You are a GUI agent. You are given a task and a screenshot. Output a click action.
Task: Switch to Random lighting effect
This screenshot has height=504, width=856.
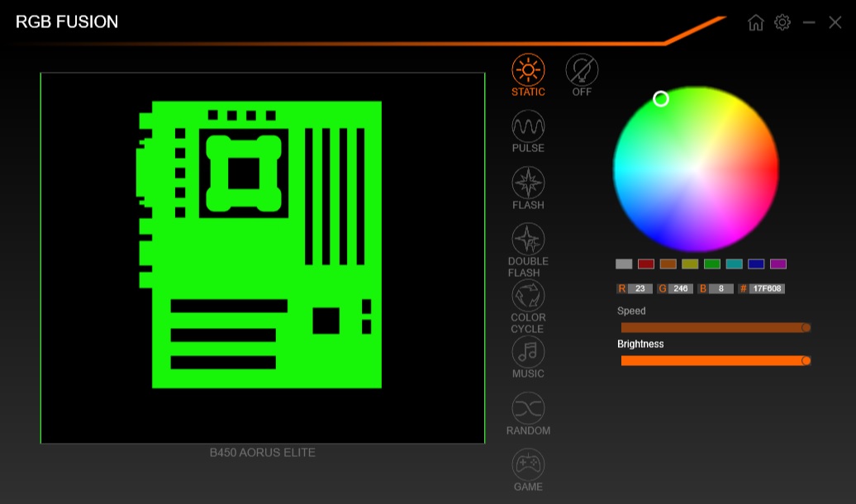tap(527, 408)
